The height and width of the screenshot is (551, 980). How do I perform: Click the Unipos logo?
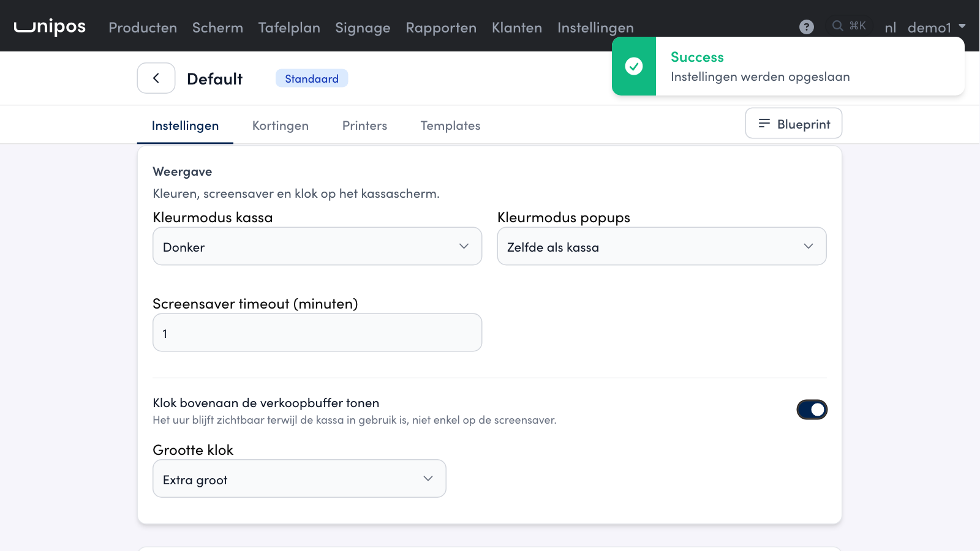[x=50, y=27]
